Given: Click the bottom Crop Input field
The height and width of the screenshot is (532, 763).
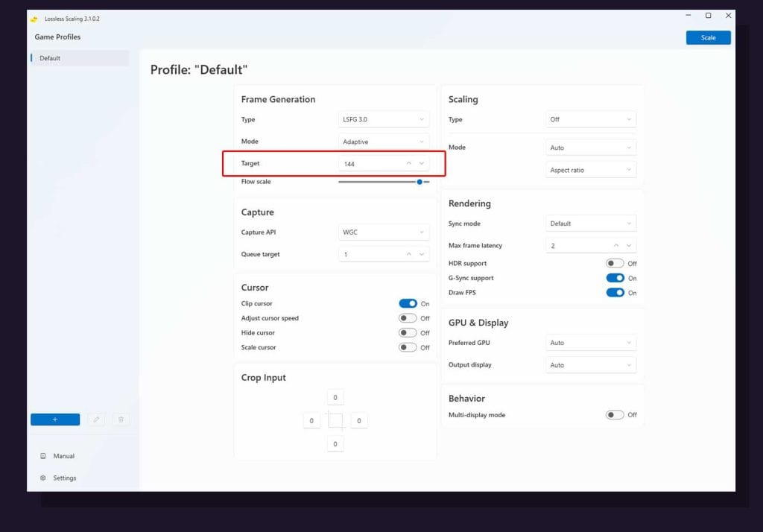Looking at the screenshot, I should coord(335,444).
